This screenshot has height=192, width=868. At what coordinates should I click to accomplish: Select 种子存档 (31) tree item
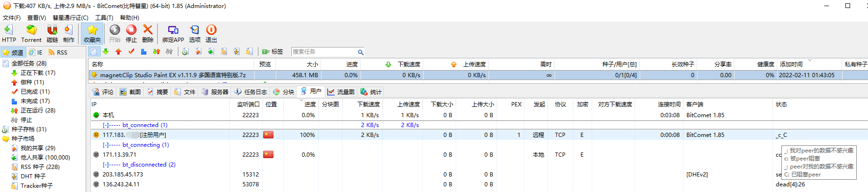[29, 129]
